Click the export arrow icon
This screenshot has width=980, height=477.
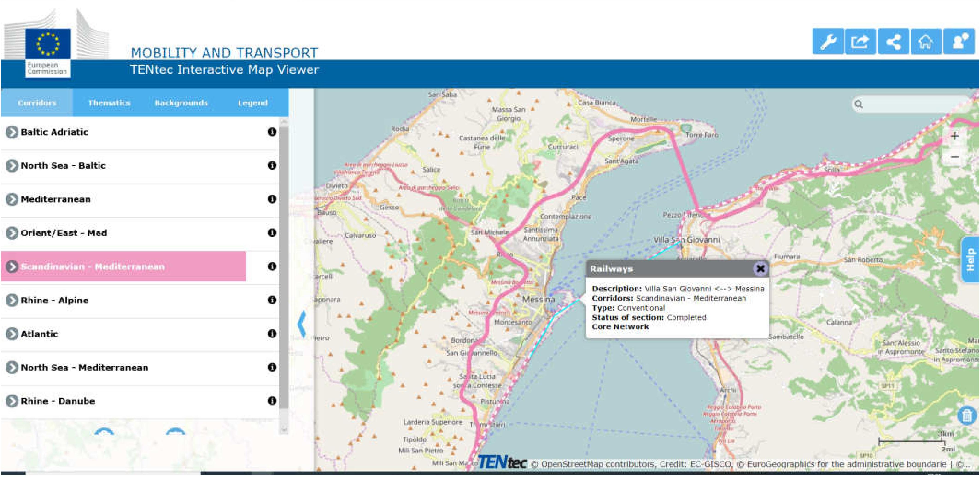click(860, 41)
